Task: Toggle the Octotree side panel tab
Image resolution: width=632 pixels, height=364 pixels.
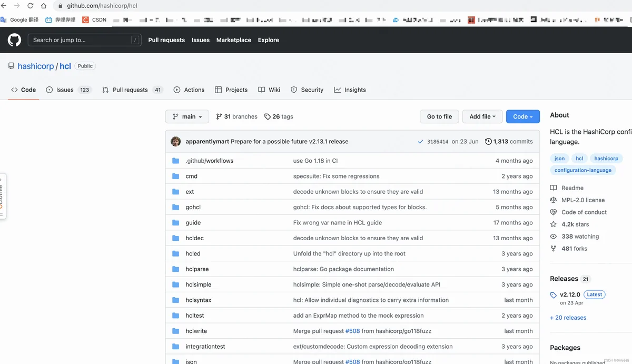Action: (2, 196)
